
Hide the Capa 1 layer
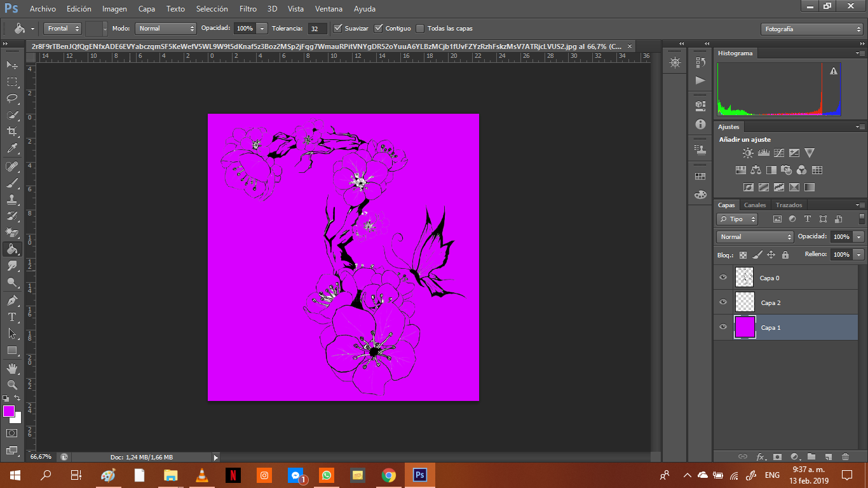pos(722,327)
